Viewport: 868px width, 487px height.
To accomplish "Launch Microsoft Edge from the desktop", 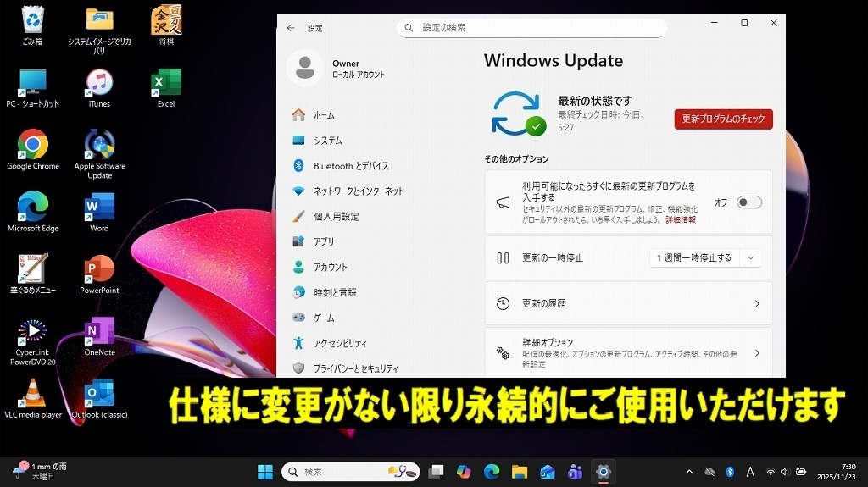I will (x=33, y=213).
